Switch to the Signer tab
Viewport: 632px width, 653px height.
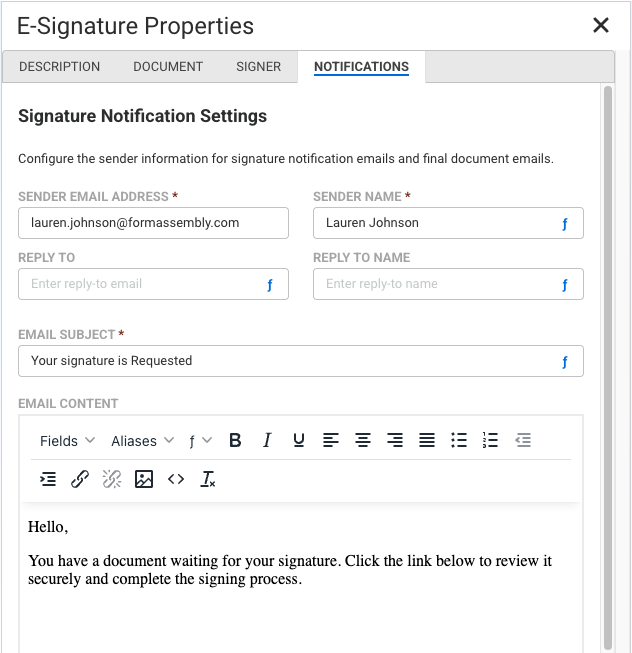pos(259,67)
